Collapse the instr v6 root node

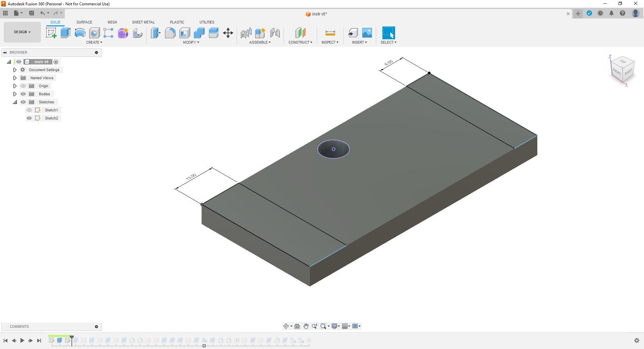[x=9, y=62]
